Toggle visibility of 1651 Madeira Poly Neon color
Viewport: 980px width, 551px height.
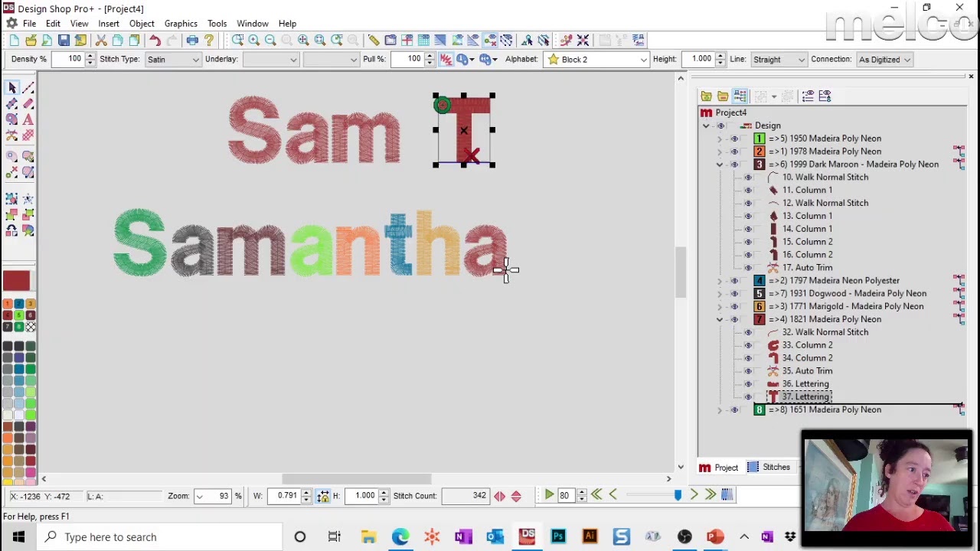pos(734,409)
